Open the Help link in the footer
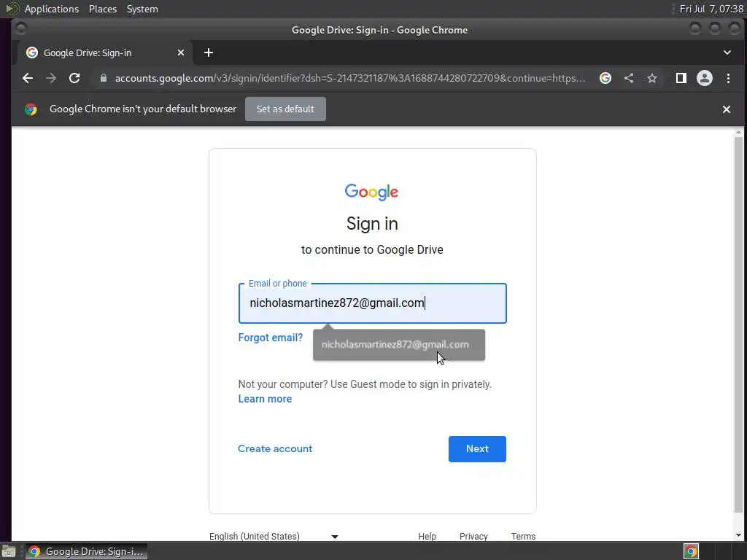This screenshot has height=560, width=747. (x=427, y=536)
